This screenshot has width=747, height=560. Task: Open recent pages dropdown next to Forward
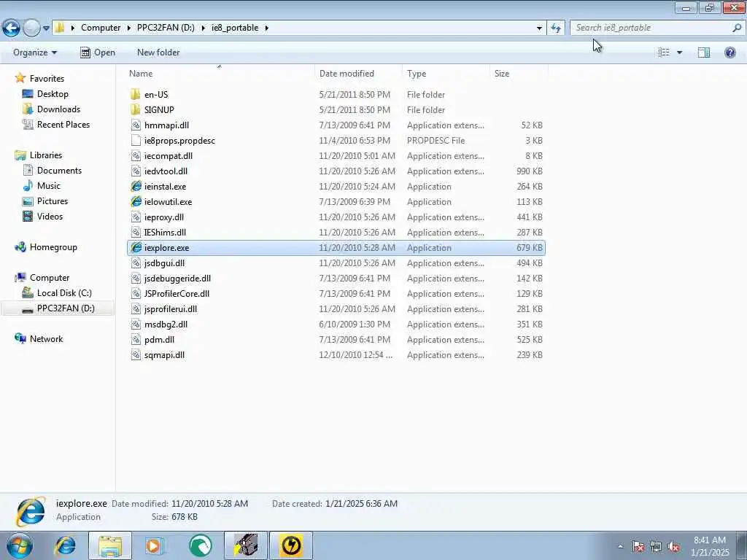46,28
